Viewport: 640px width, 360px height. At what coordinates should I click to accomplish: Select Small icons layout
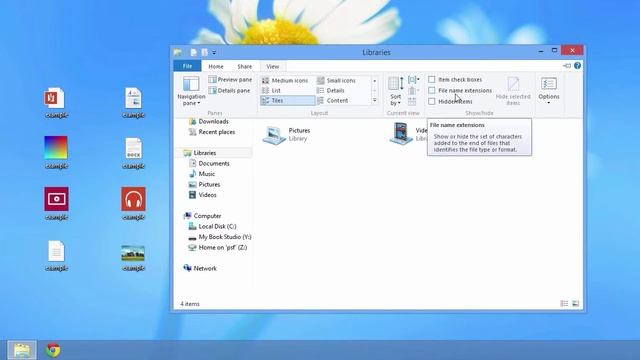tap(336, 80)
